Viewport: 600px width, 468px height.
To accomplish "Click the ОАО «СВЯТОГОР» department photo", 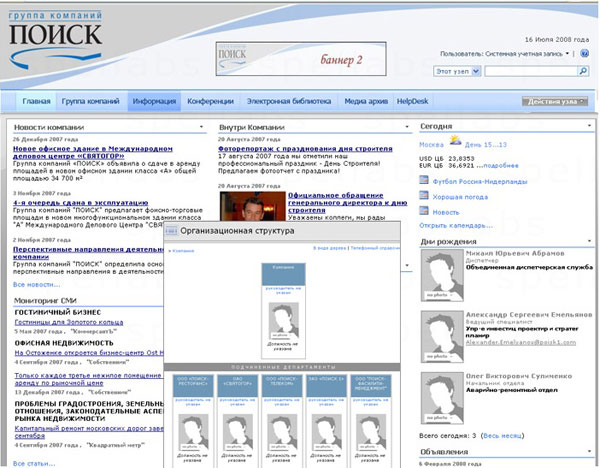I will point(238,432).
